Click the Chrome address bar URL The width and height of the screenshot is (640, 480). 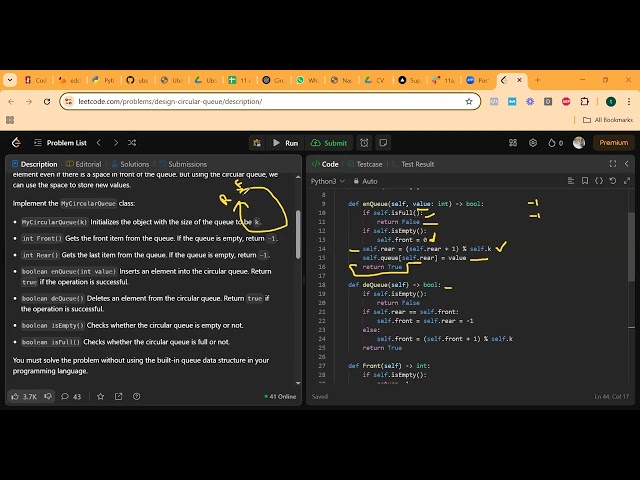[170, 102]
